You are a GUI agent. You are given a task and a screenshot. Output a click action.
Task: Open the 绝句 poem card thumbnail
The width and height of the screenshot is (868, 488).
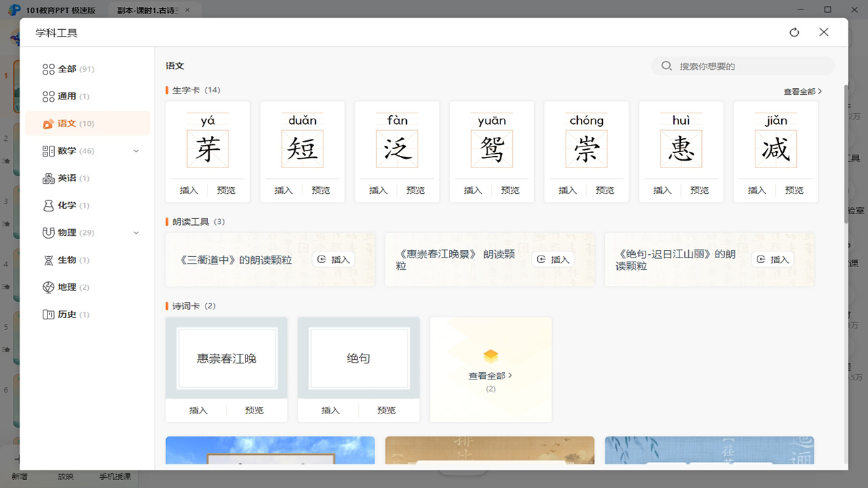click(x=358, y=358)
